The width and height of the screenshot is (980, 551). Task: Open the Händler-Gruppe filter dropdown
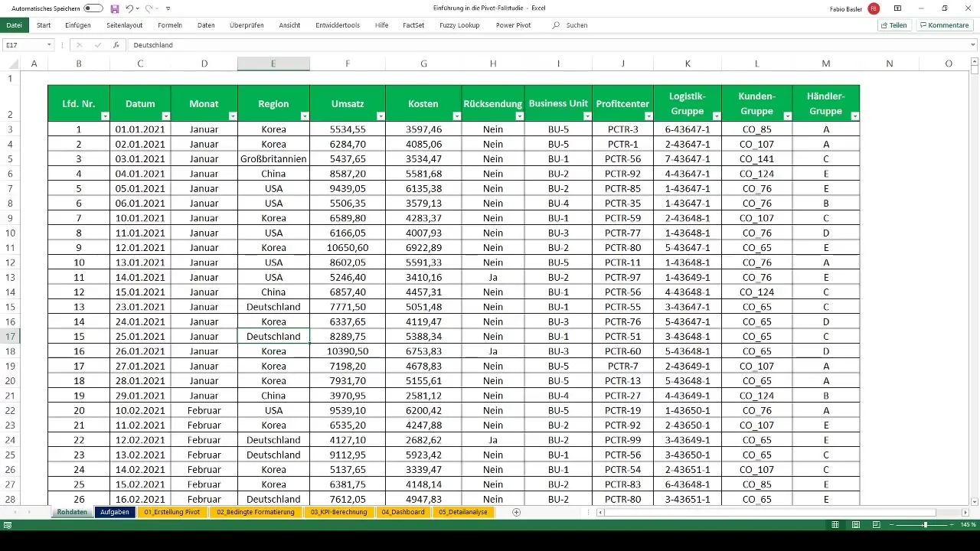854,116
